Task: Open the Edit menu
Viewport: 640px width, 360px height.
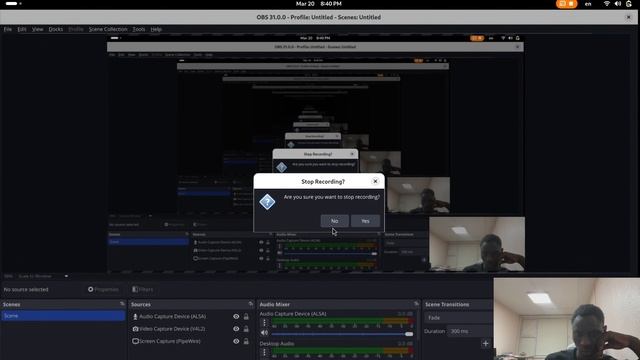Action: click(x=22, y=29)
